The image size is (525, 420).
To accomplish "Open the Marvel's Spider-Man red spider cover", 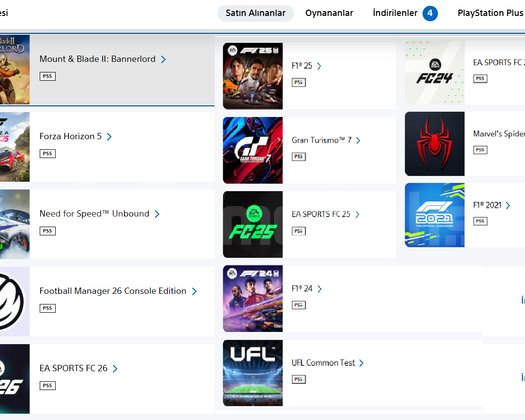I will click(x=435, y=144).
